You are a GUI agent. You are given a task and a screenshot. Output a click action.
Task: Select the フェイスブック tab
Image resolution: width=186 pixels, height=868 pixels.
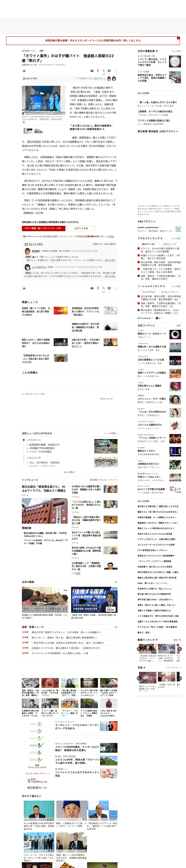click(x=148, y=292)
